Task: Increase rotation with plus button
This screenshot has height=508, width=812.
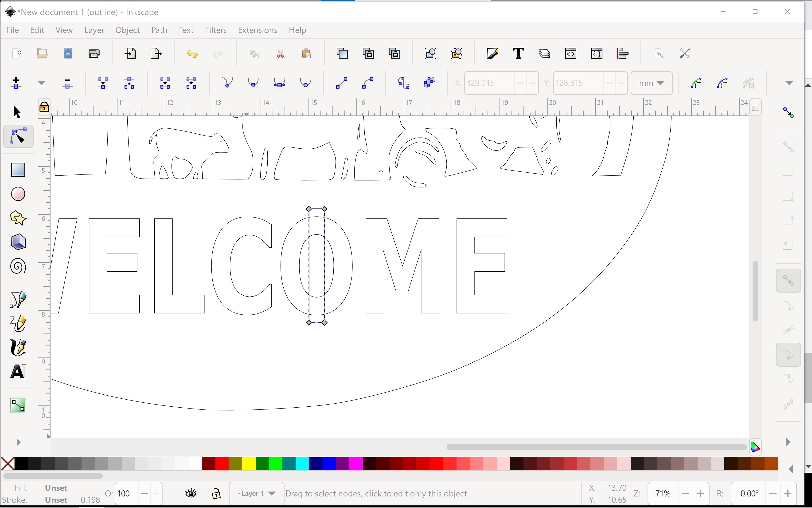Action: [788, 494]
